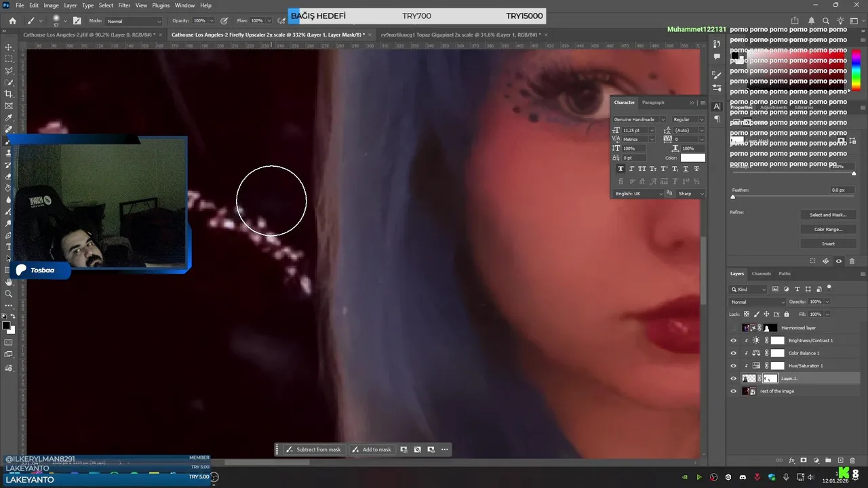Create new fill or adjustment layer

click(x=816, y=460)
